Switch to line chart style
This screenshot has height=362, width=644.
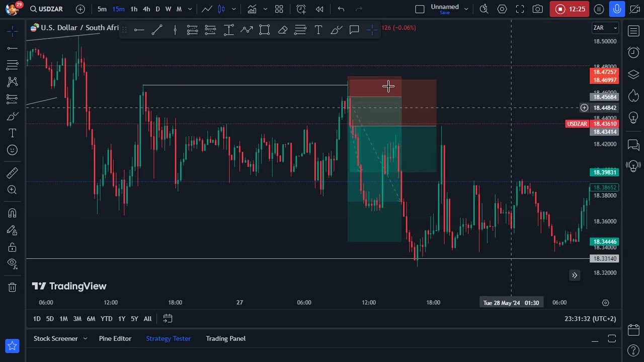point(207,9)
